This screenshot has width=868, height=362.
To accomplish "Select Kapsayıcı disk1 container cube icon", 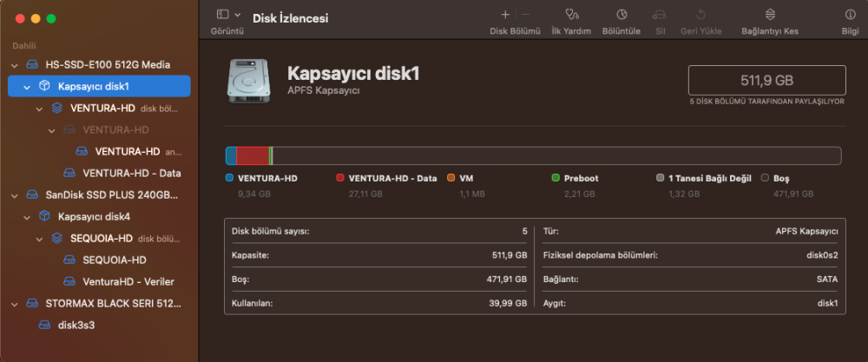I will coord(44,86).
